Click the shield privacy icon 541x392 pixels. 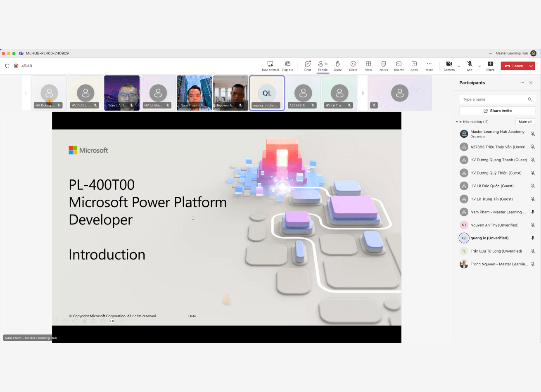[7, 66]
